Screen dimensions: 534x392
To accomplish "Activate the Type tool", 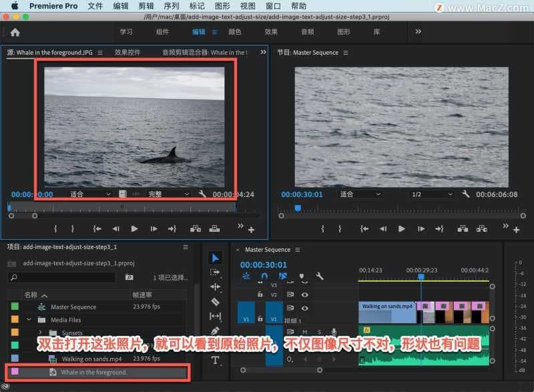I will pyautogui.click(x=215, y=360).
